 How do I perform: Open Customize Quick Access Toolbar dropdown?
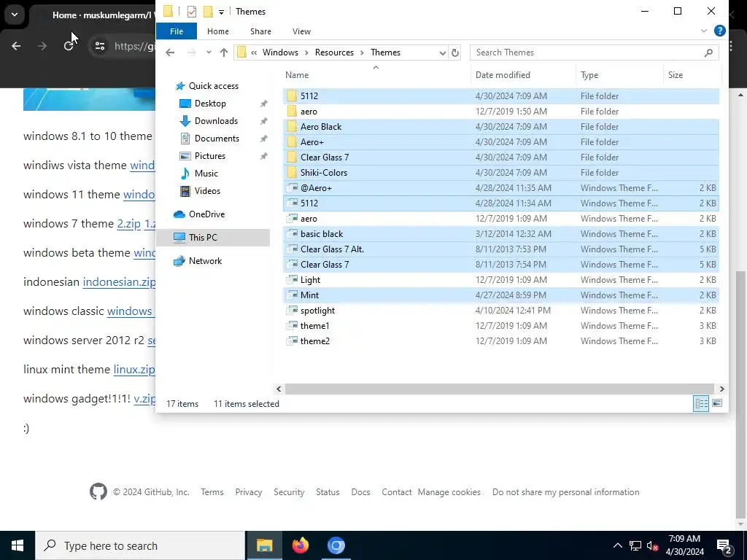222,12
